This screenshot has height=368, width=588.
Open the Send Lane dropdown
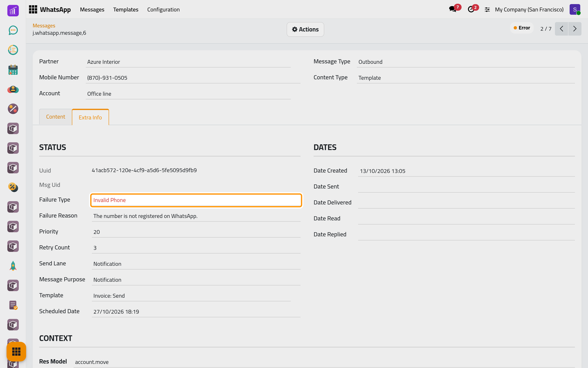coord(196,264)
